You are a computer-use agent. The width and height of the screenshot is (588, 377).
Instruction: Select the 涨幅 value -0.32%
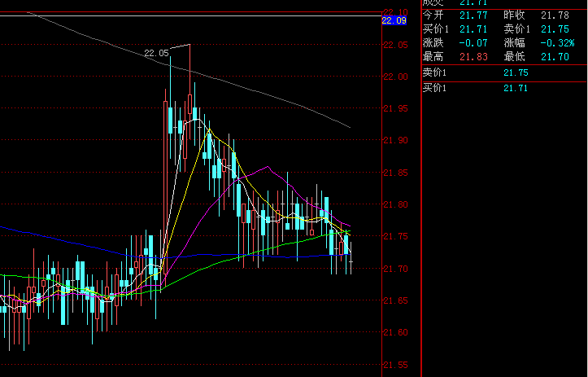[x=557, y=43]
